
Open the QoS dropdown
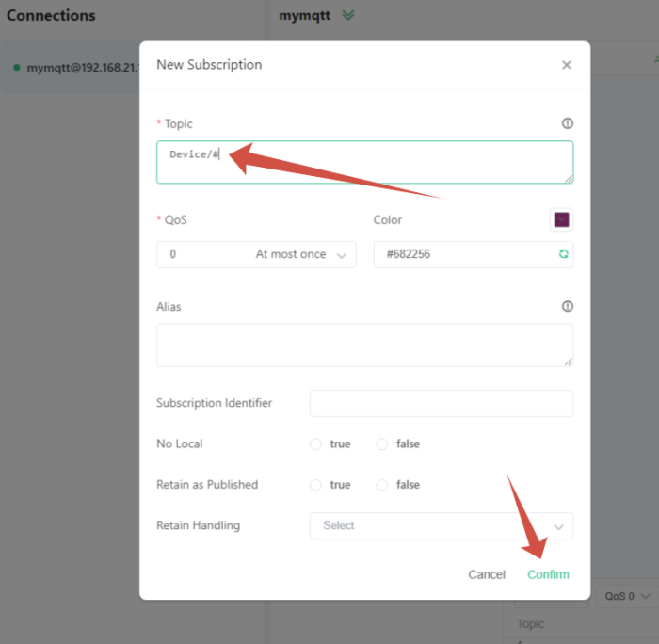256,254
